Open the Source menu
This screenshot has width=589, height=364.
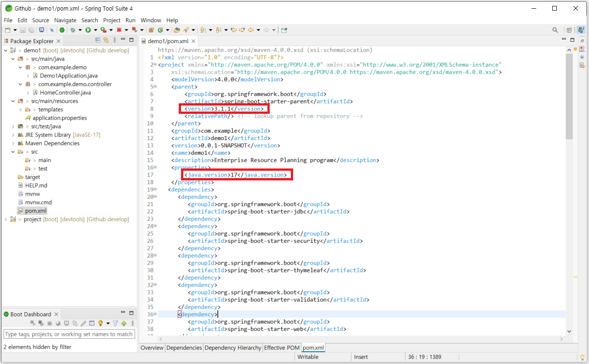[40, 20]
